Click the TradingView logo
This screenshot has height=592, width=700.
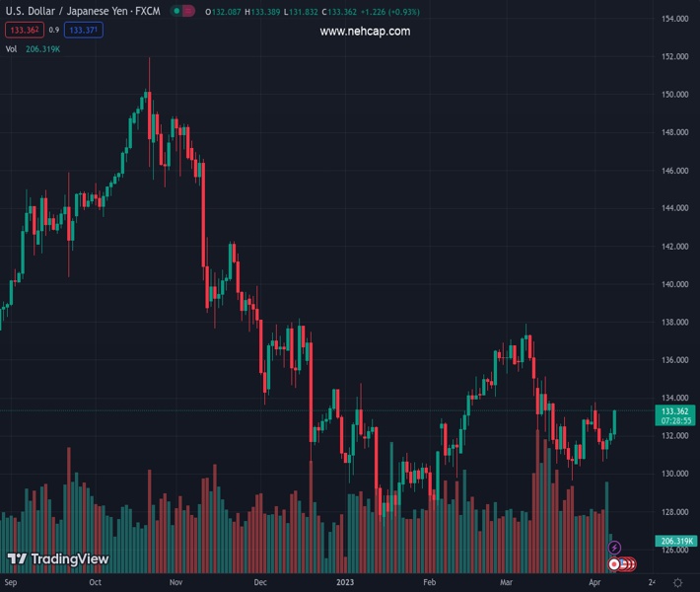point(58,559)
